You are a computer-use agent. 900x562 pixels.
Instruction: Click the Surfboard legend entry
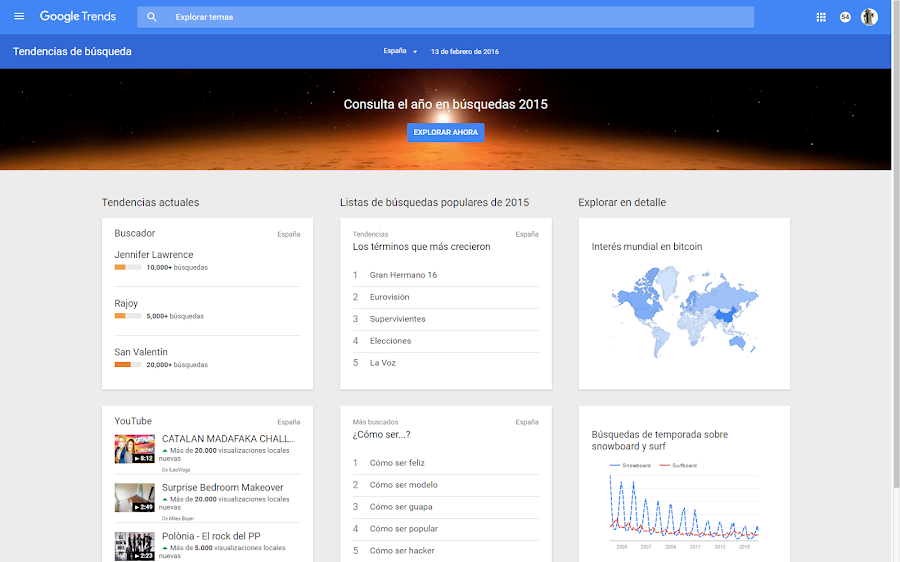(678, 465)
